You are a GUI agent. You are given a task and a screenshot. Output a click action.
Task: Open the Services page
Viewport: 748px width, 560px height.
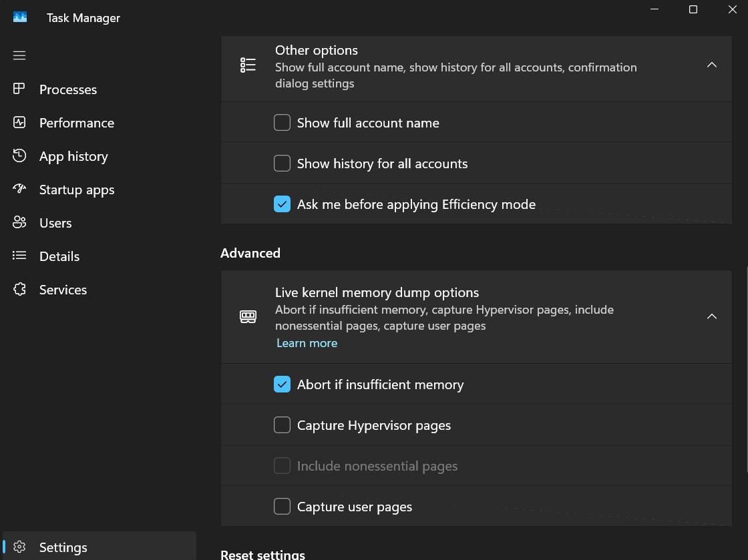point(63,289)
